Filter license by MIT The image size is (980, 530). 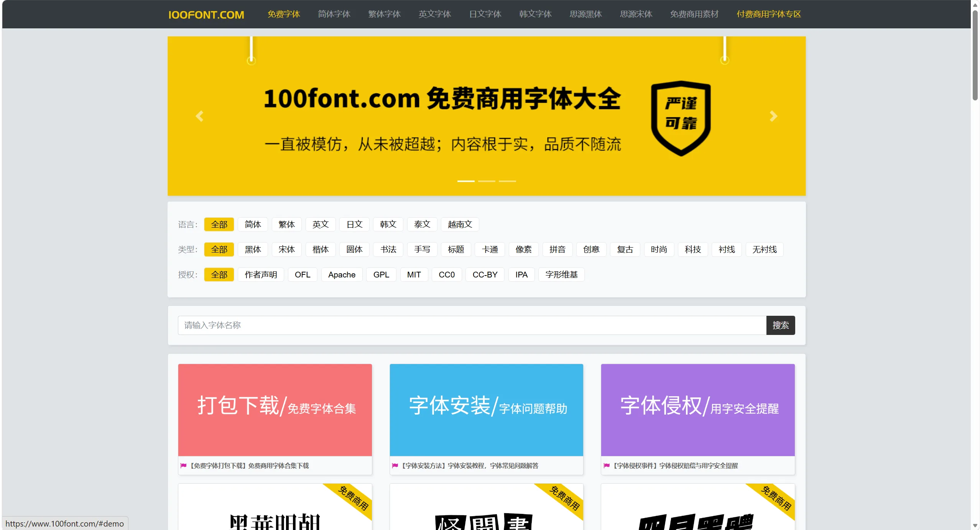[x=414, y=274]
